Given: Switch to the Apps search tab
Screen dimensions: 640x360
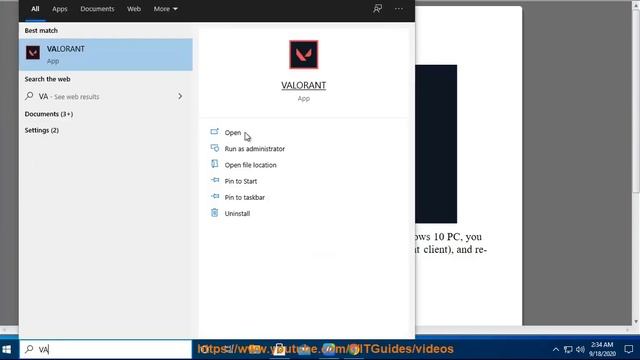Looking at the screenshot, I should click(60, 9).
